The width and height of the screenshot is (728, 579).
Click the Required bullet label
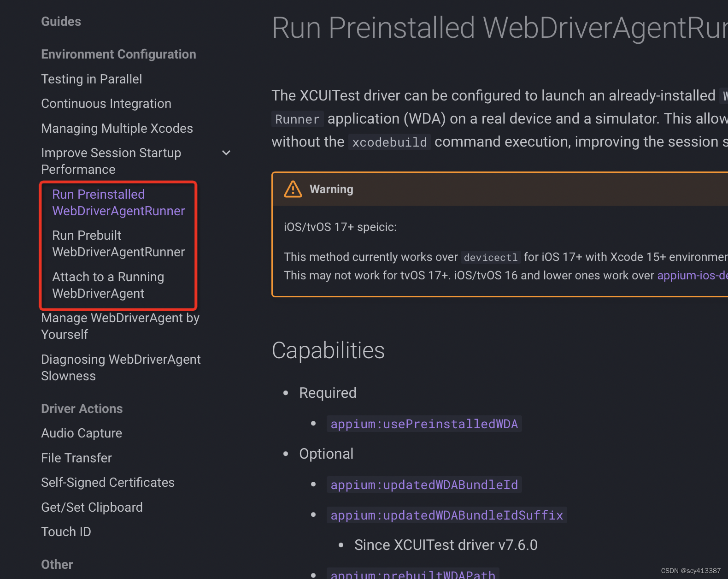click(328, 393)
